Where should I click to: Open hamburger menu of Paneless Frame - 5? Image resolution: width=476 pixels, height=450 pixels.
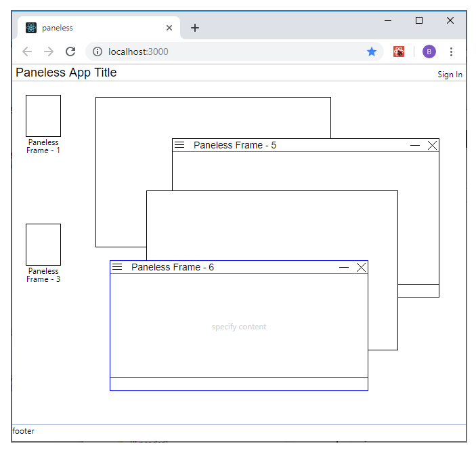tap(179, 145)
